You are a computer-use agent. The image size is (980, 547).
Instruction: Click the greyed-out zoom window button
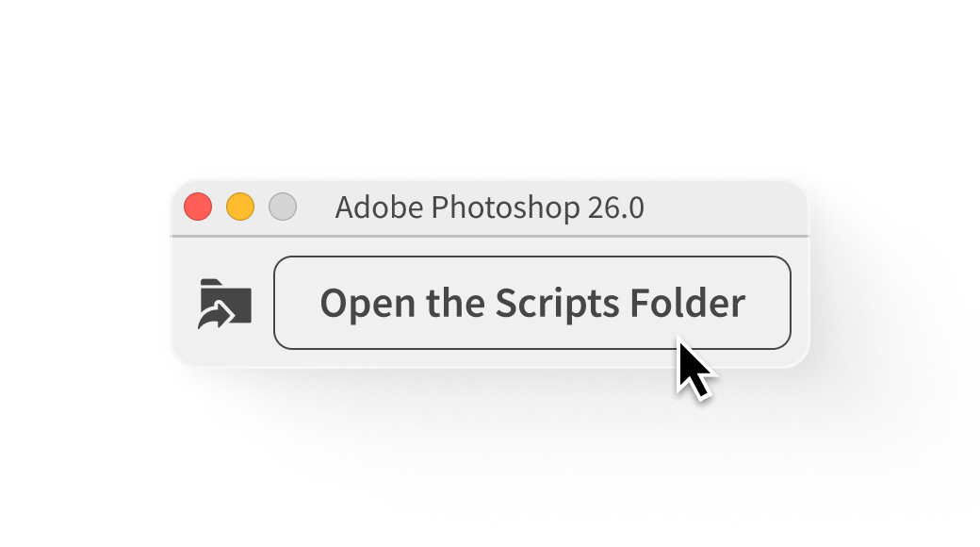point(283,207)
